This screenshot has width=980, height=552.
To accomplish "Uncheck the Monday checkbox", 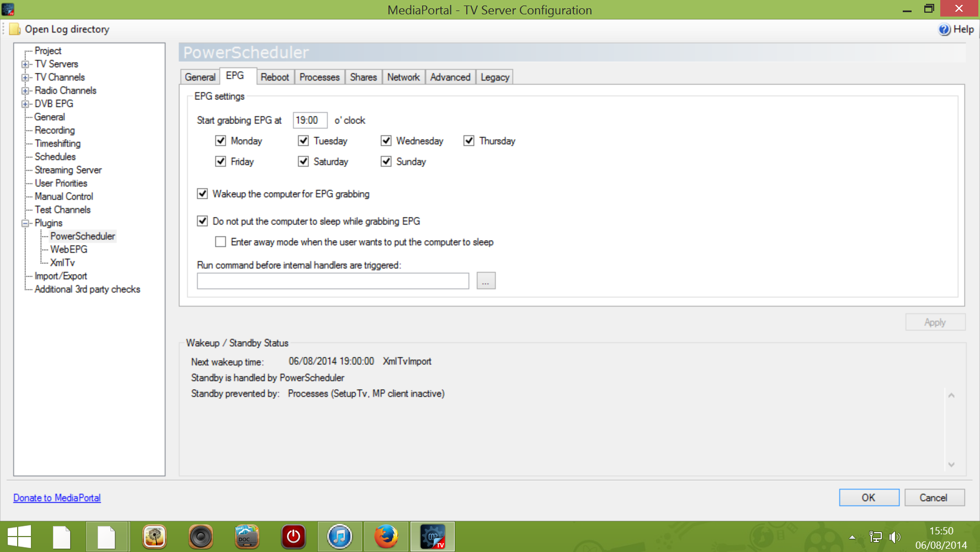I will point(221,141).
